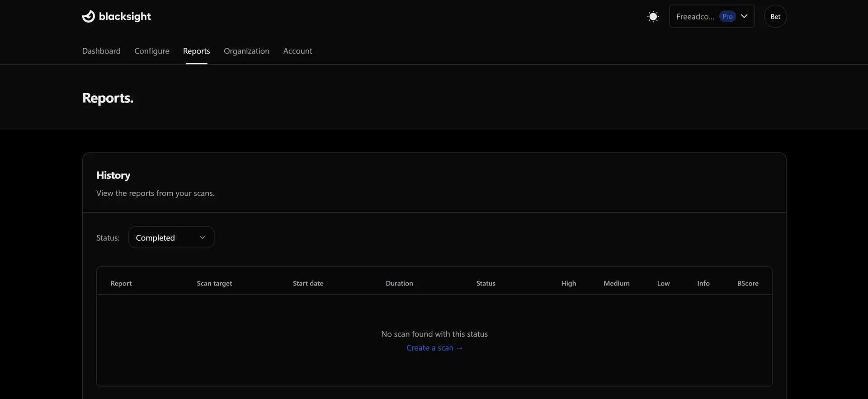Click the Medium severity column header
This screenshot has height=399, width=868.
(x=616, y=284)
